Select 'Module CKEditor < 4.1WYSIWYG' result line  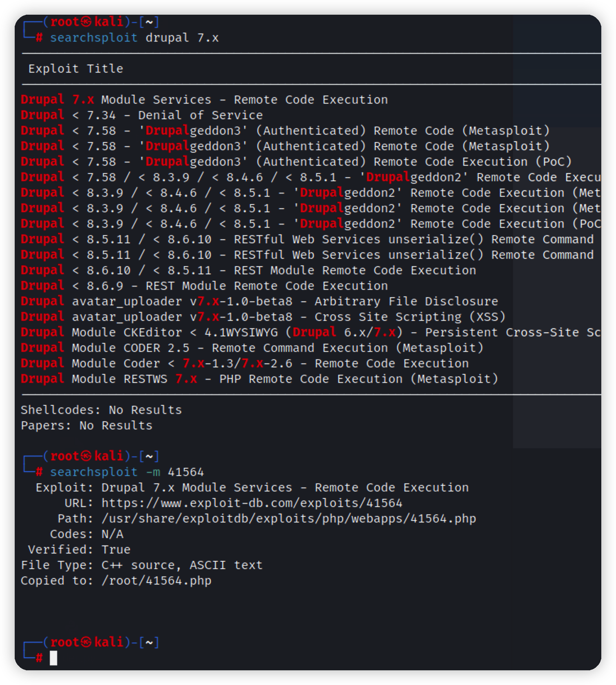tap(311, 332)
